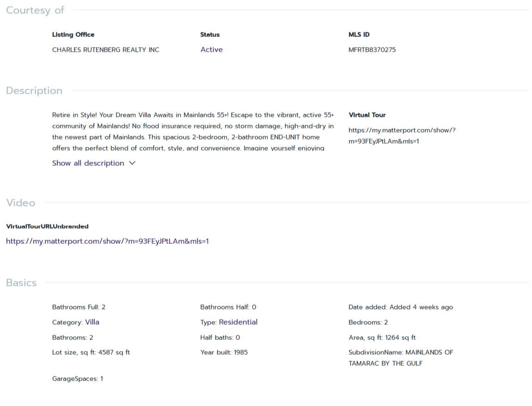Click the 'Year built: 1985' entry

[x=224, y=352]
